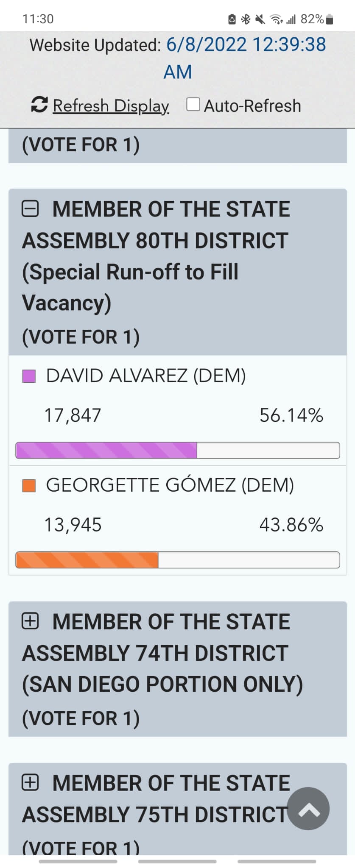The width and height of the screenshot is (355, 868).
Task: Tap the battery icon in status bar
Action: point(330,19)
